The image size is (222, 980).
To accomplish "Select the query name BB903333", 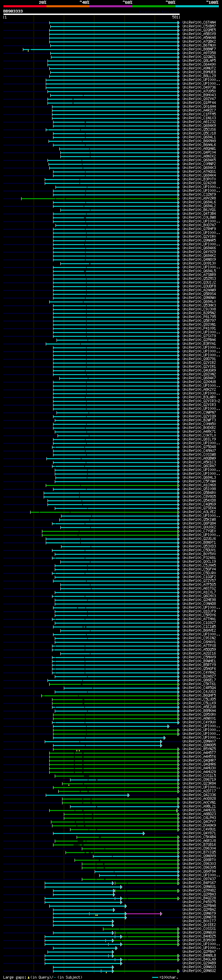I will click(x=13, y=11).
